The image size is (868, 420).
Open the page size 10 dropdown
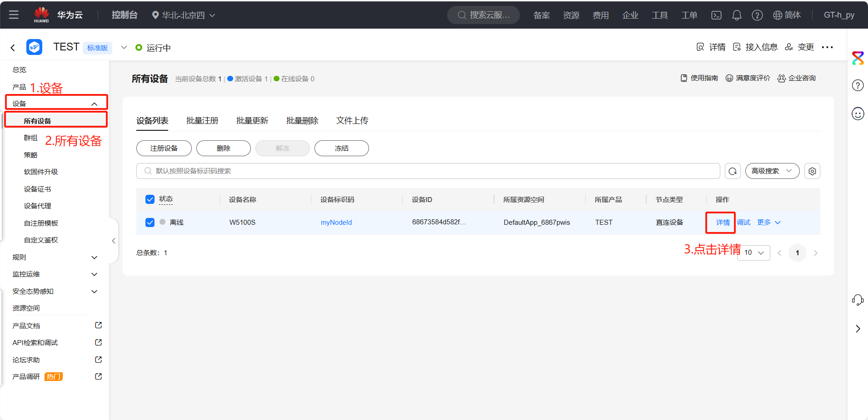[754, 253]
